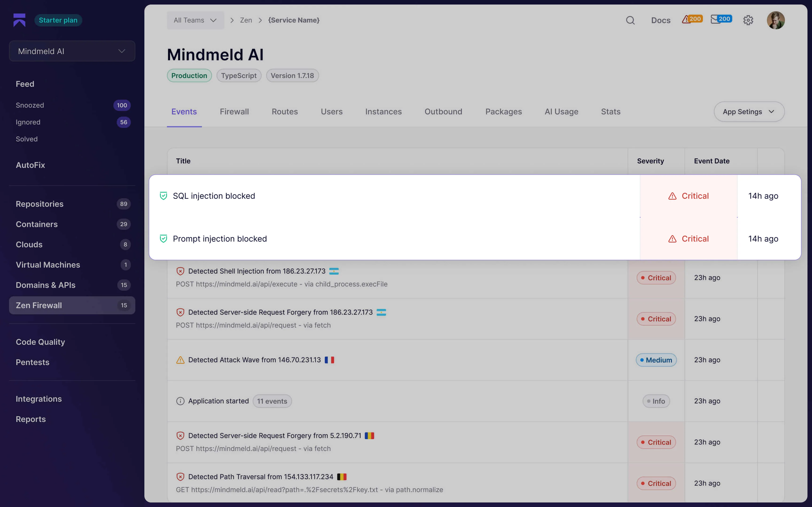Click the green shield icon beside SQL injection blocked

(163, 196)
